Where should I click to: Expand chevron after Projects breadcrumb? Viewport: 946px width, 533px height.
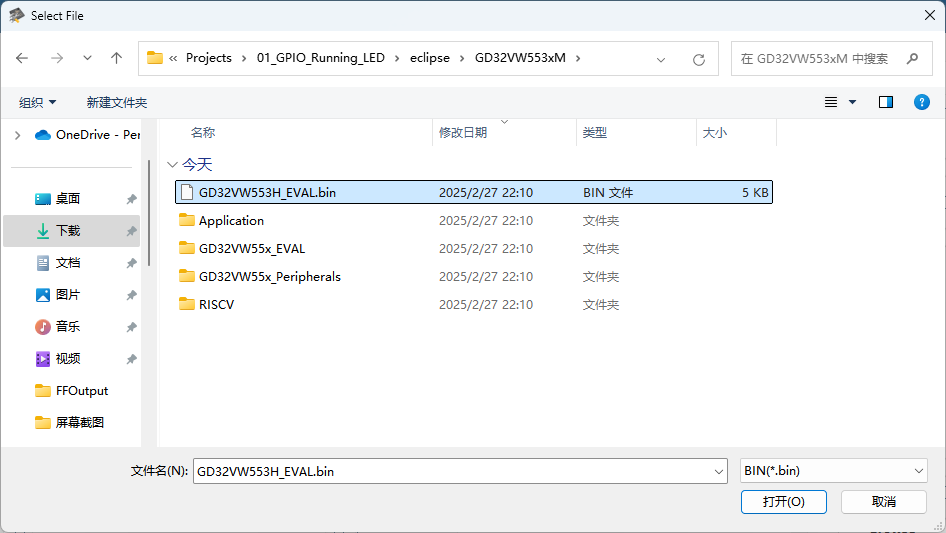point(244,59)
